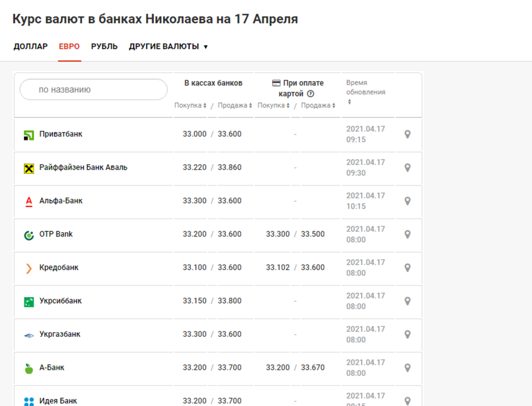
Task: Click OTP Bank card buy rate 33.300
Action: click(x=278, y=234)
